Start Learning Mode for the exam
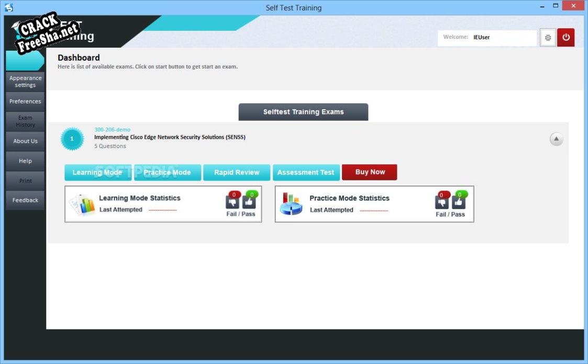Viewport: 588px width, 364px height. point(97,173)
